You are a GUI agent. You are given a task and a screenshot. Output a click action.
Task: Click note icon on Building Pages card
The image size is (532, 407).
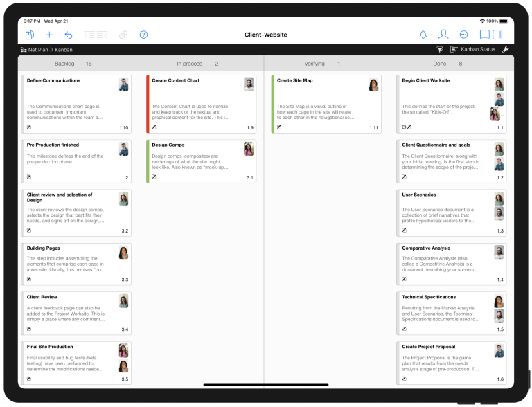(x=29, y=279)
